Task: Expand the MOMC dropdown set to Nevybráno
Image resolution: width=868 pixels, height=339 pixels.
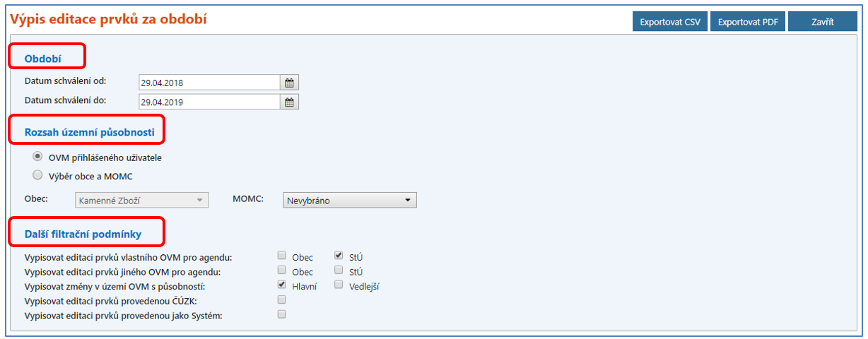Action: click(350, 201)
